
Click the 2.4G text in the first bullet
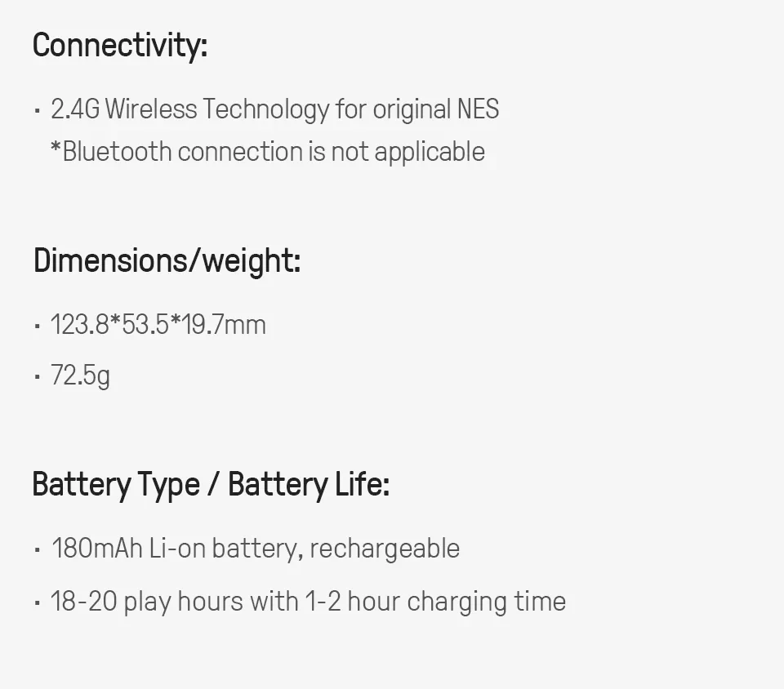click(x=74, y=109)
